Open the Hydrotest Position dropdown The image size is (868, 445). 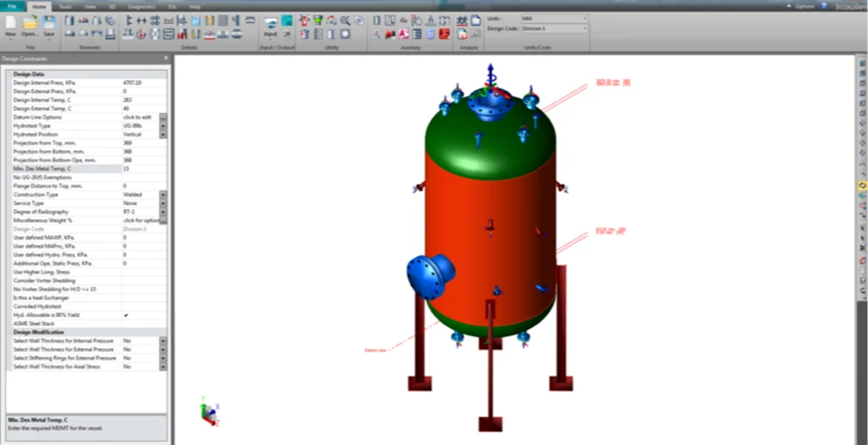[x=163, y=134]
